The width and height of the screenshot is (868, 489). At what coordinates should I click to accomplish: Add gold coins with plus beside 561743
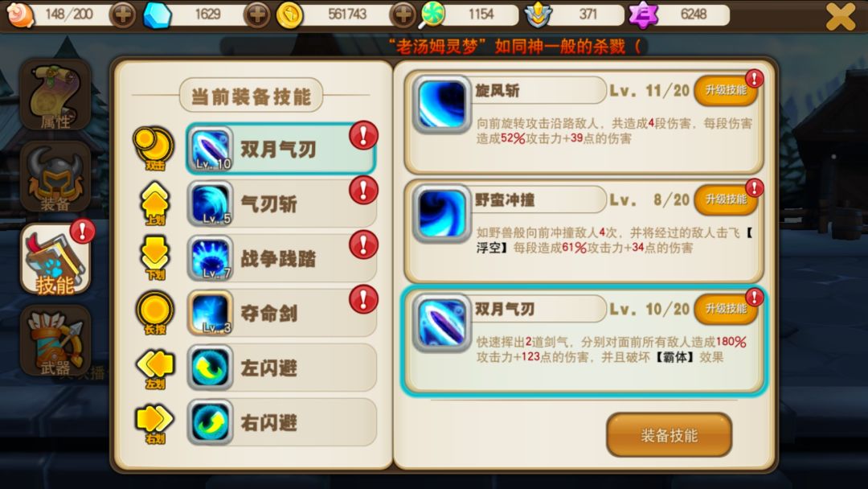pyautogui.click(x=403, y=14)
